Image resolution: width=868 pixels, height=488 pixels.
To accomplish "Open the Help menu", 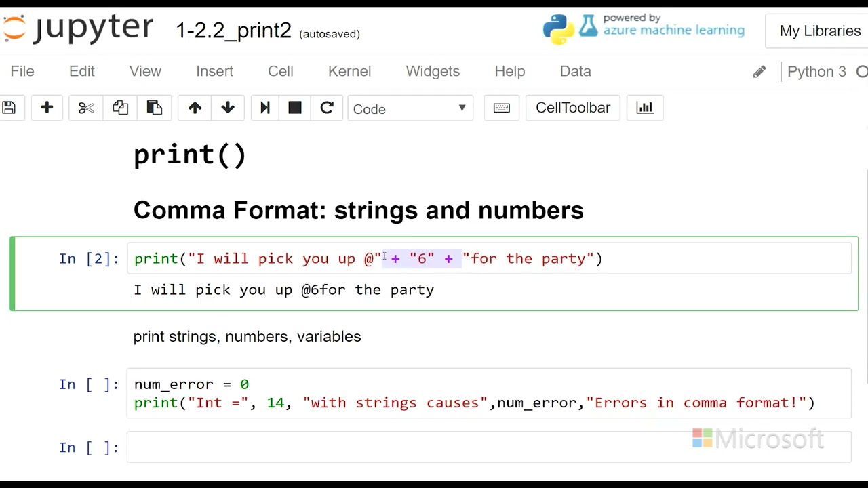I will [x=510, y=71].
